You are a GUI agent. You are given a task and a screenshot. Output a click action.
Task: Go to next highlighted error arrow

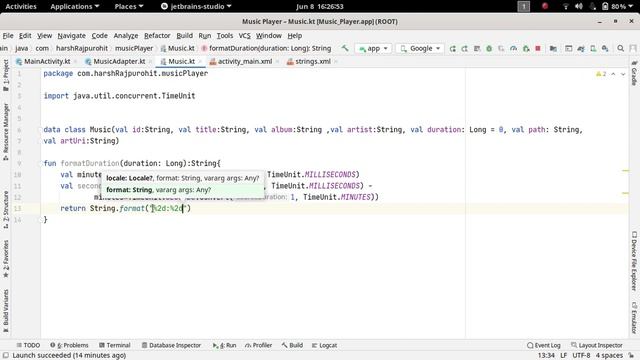623,74
